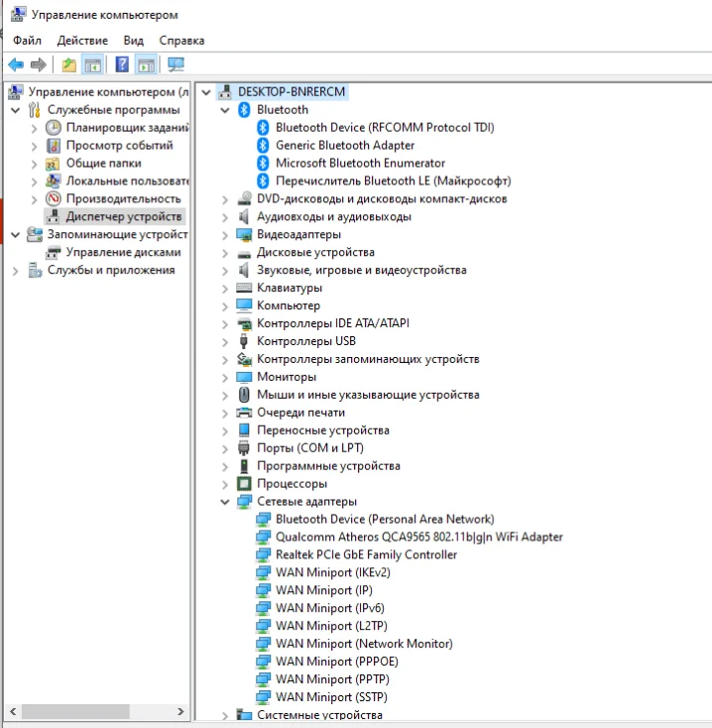Collapse the Bluetooth device category
Viewport: 712px width, 728px height.
click(x=225, y=110)
